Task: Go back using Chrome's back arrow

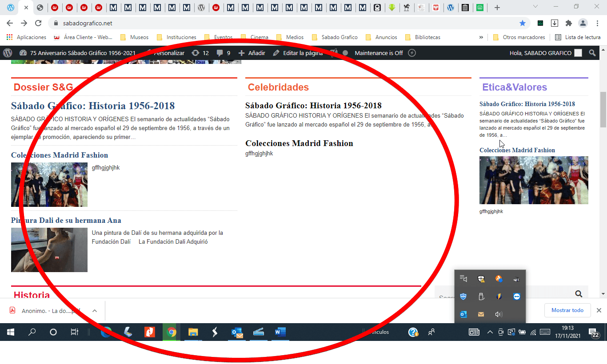Action: coord(10,23)
